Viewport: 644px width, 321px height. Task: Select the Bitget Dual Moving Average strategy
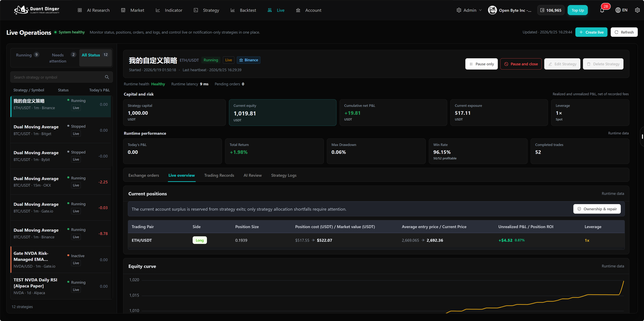tap(61, 130)
